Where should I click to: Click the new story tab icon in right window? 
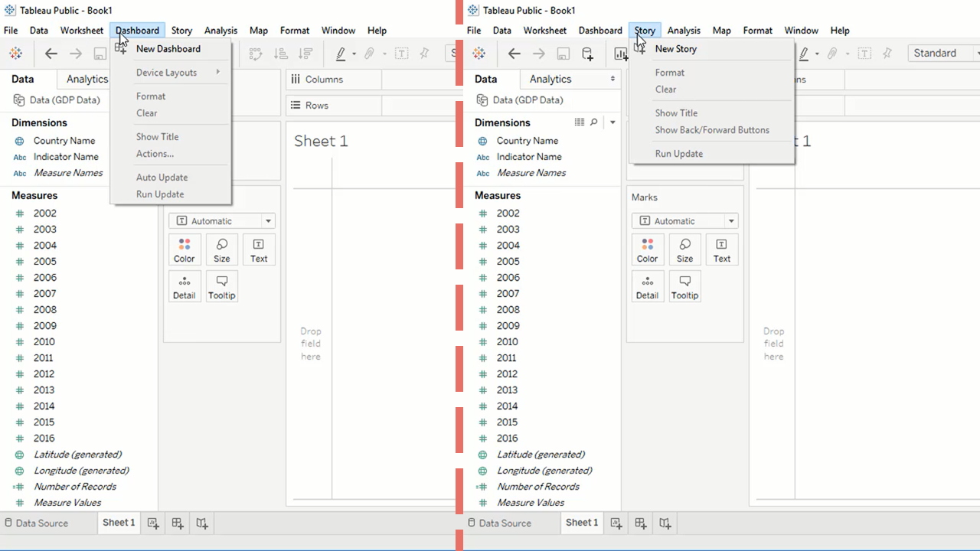point(665,523)
